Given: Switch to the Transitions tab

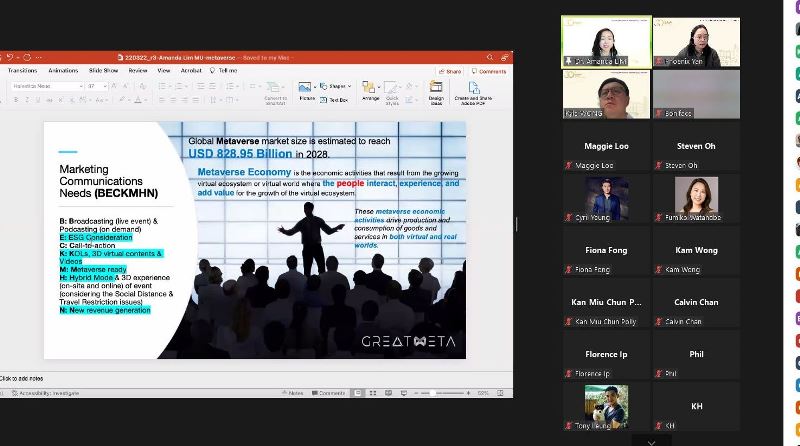Looking at the screenshot, I should click(x=22, y=70).
